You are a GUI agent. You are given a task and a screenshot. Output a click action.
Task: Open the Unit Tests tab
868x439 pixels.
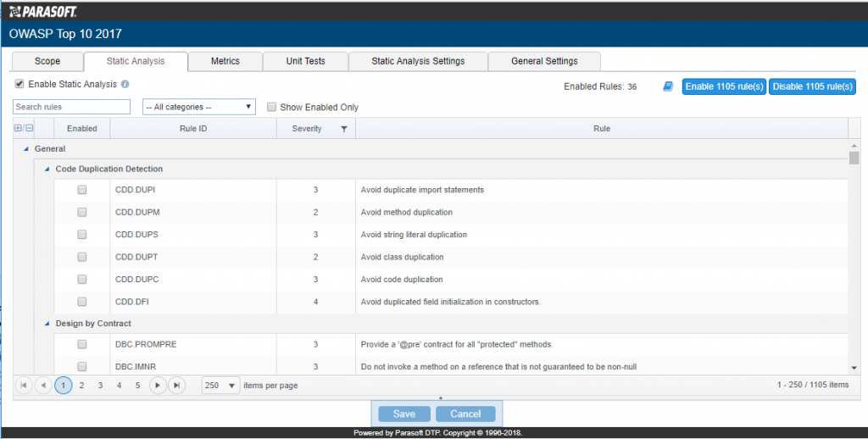(305, 61)
